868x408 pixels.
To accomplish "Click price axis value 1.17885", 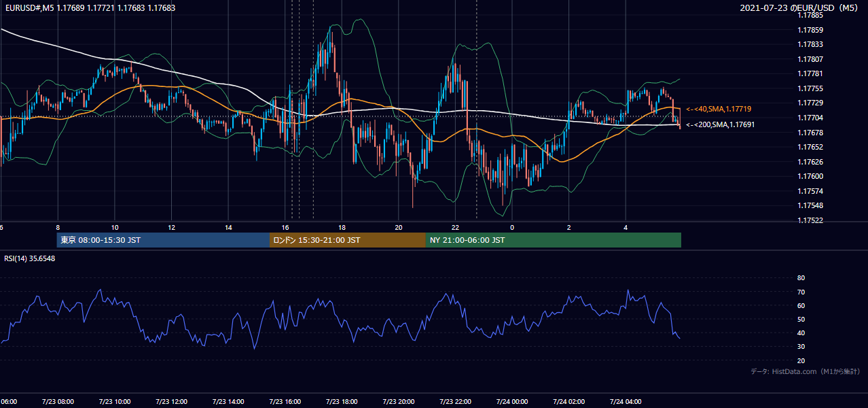I will 811,15.
